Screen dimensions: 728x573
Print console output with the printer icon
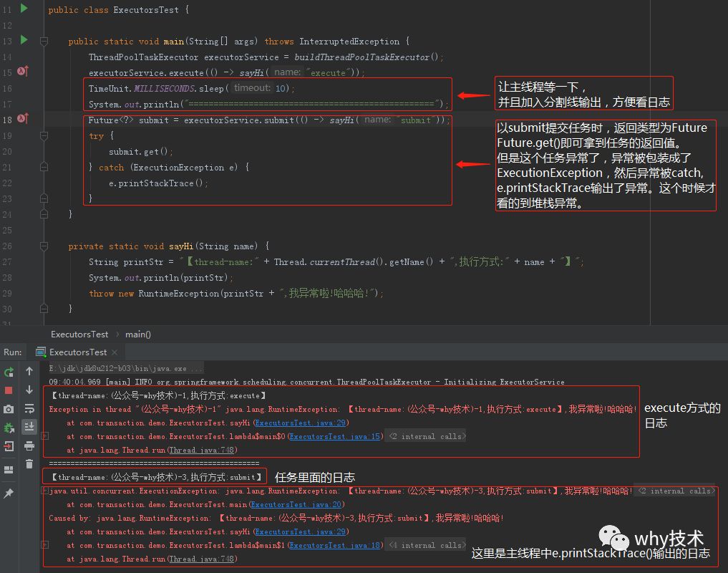coord(29,446)
